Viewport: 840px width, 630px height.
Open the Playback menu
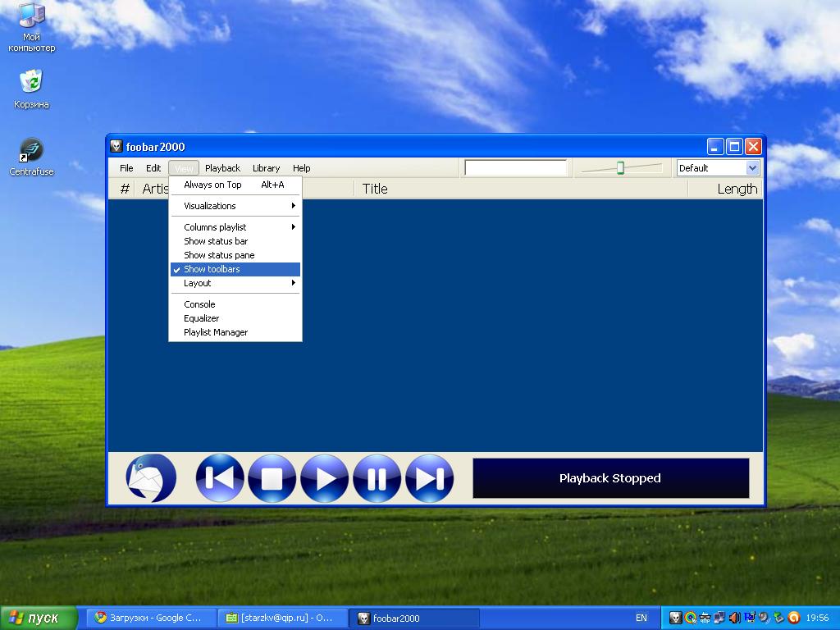tap(222, 168)
